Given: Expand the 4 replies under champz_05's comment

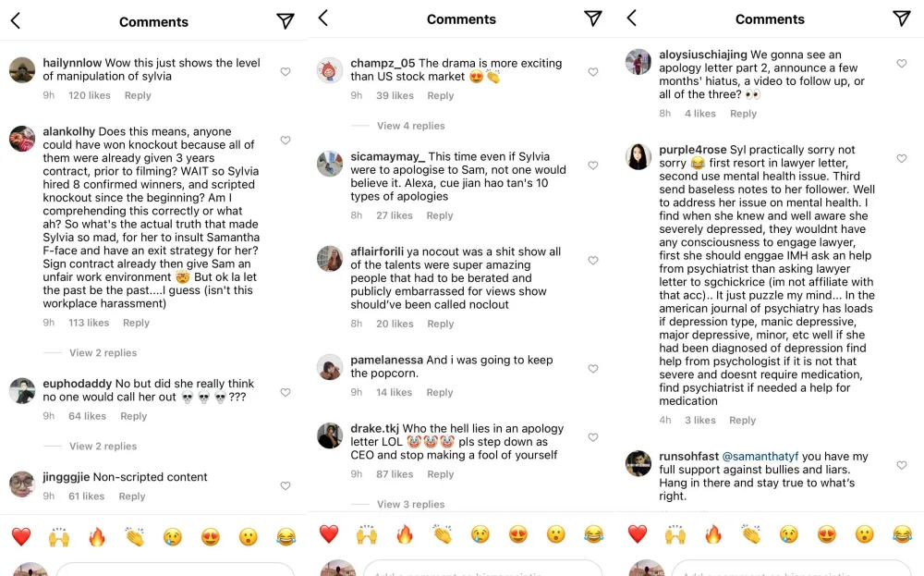Looking at the screenshot, I should click(x=410, y=126).
